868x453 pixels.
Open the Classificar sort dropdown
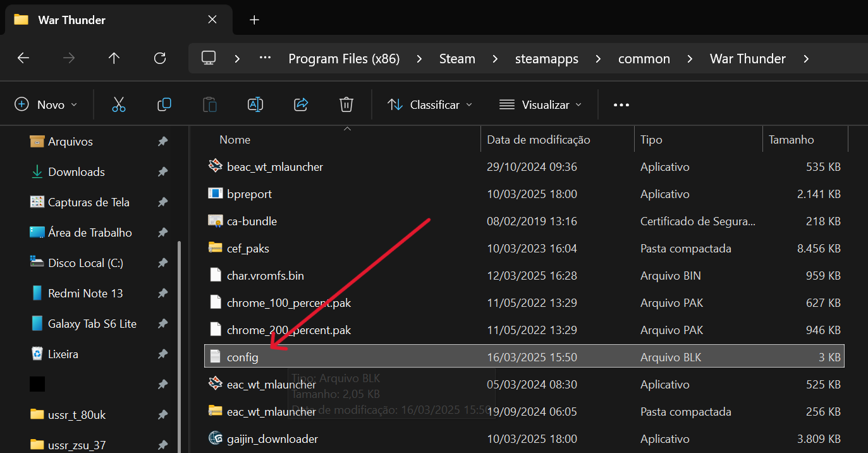click(x=430, y=104)
